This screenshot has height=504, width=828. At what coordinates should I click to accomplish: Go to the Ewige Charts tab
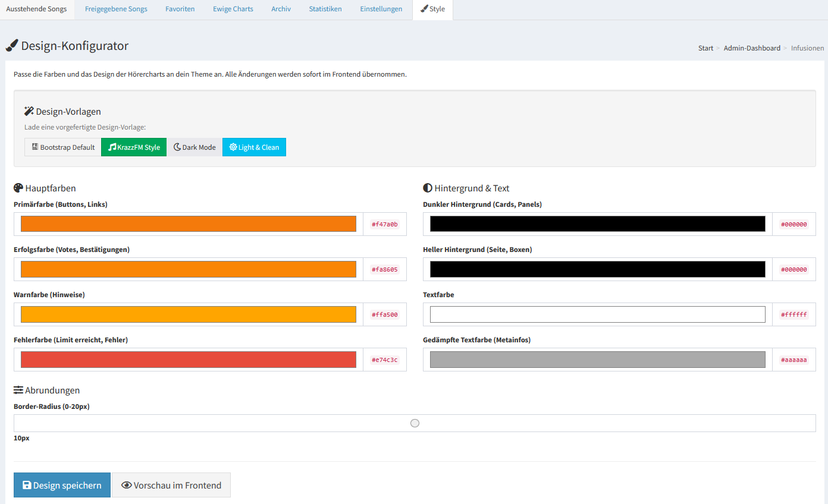click(233, 9)
